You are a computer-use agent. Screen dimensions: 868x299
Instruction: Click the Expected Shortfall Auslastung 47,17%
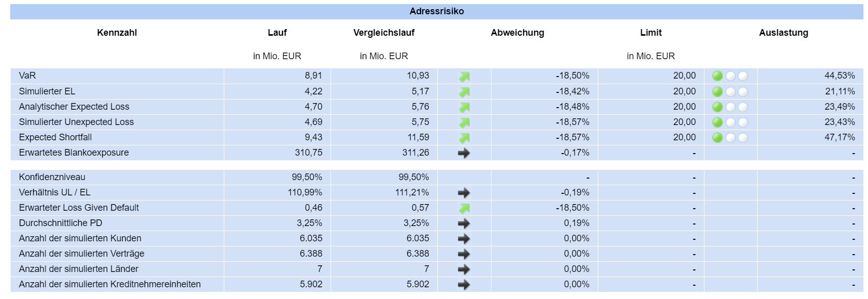(839, 137)
